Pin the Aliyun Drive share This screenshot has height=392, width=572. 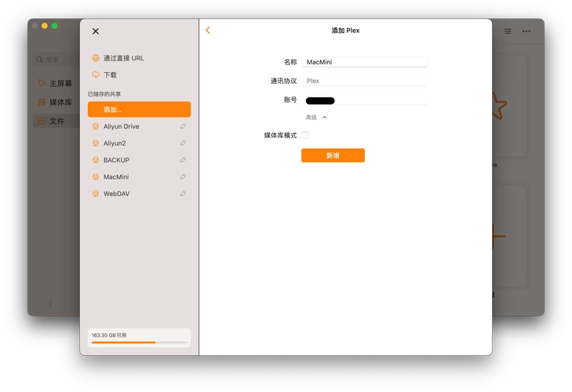[183, 126]
